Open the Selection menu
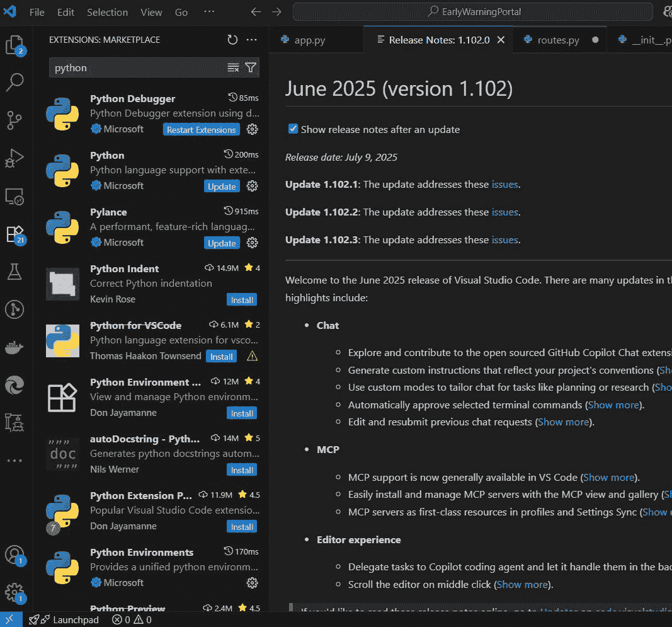The width and height of the screenshot is (672, 627). tap(107, 12)
